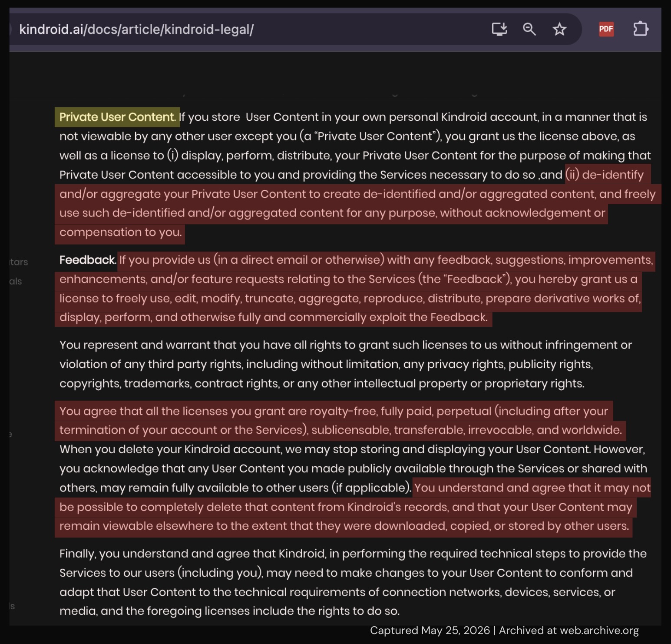Viewport: 671px width, 644px height.
Task: Open the red PDF extension icon
Action: coord(606,29)
